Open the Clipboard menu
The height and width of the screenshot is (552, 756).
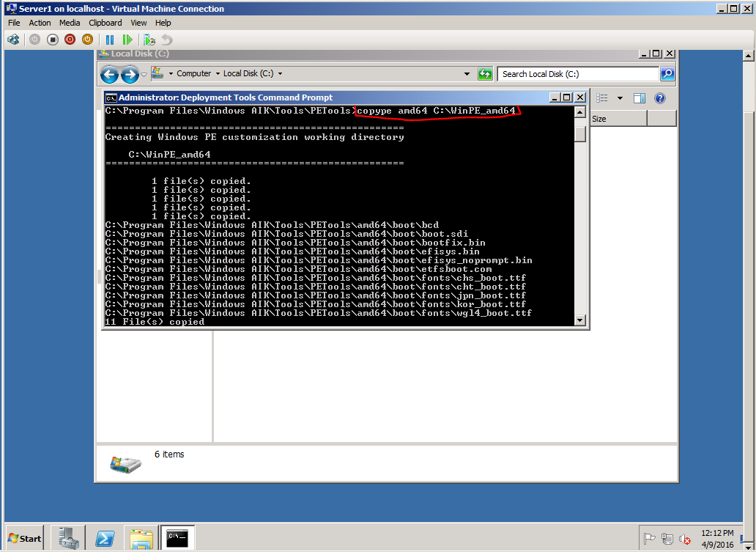click(x=105, y=23)
